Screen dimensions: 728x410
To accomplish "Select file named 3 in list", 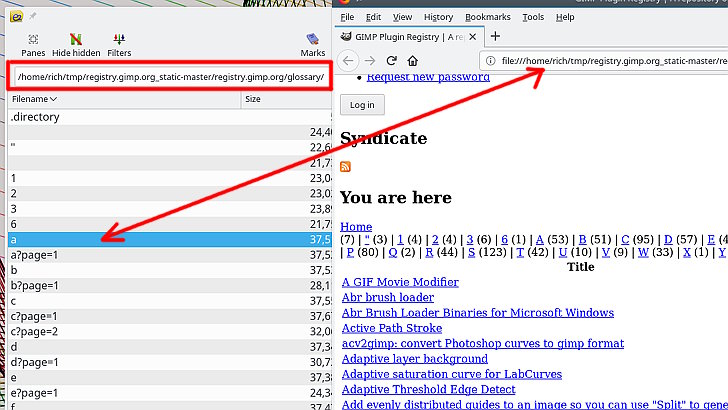I will (169, 209).
